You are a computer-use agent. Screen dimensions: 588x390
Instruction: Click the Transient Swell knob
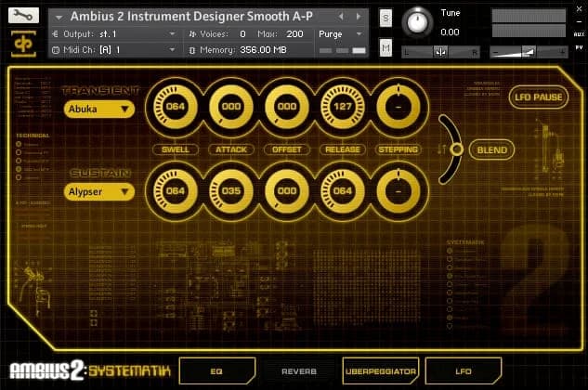point(175,108)
